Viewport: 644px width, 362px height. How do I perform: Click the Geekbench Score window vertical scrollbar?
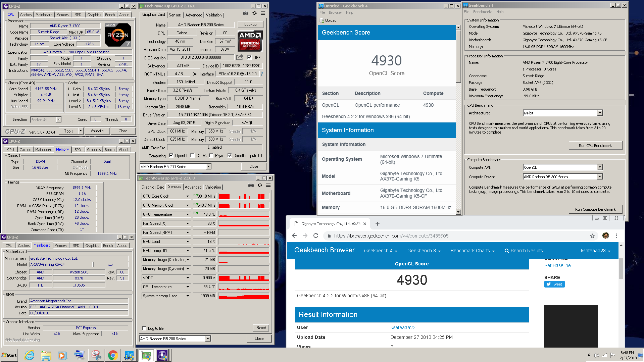coord(458,119)
